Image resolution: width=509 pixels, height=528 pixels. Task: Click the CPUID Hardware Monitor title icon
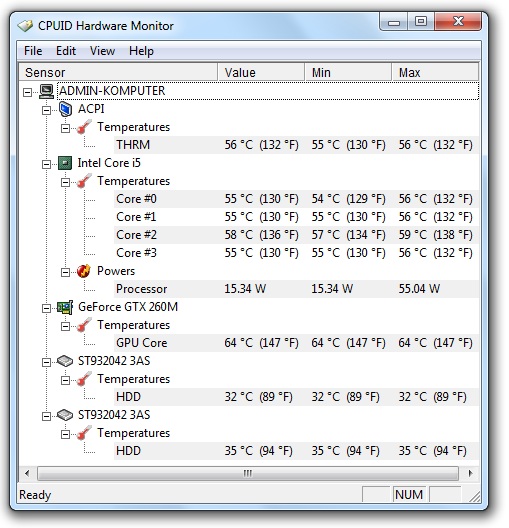25,26
